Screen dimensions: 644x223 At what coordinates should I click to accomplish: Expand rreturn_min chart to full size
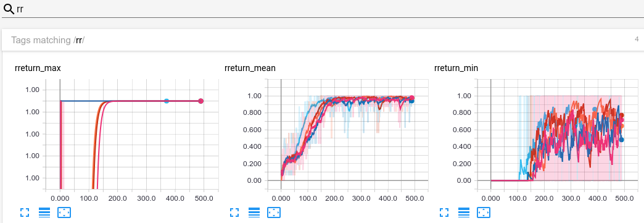[x=444, y=212]
